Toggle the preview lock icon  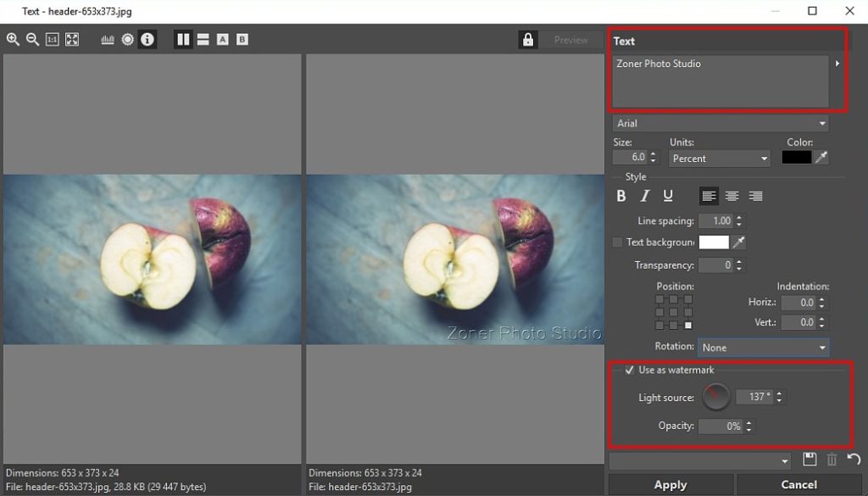pos(528,40)
